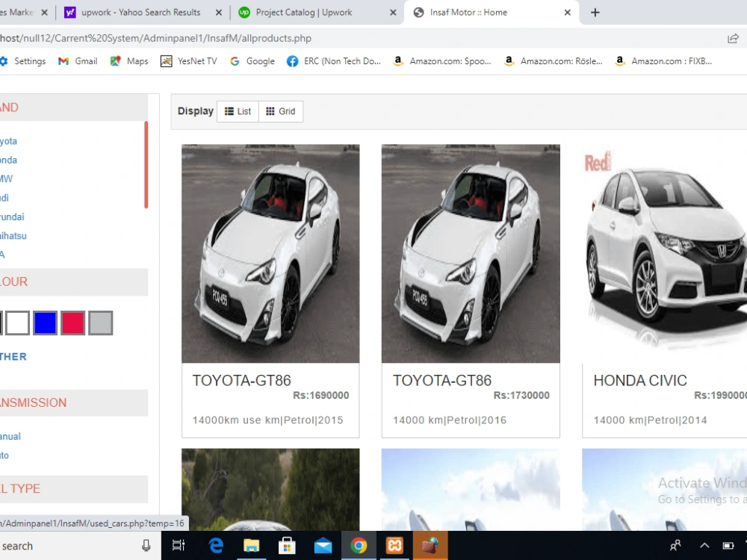Filter by BMW brand
Screen dimensions: 747x560
6,179
